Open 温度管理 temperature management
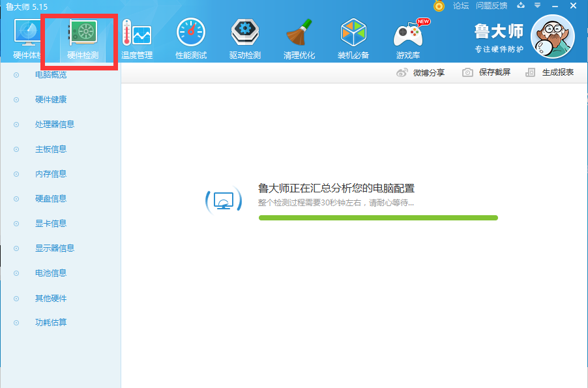 137,38
